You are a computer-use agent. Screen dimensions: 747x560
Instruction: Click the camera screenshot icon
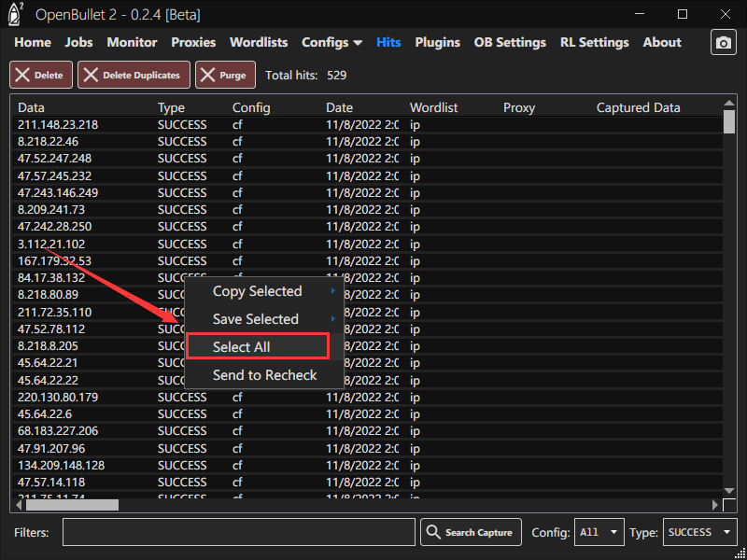tap(723, 43)
